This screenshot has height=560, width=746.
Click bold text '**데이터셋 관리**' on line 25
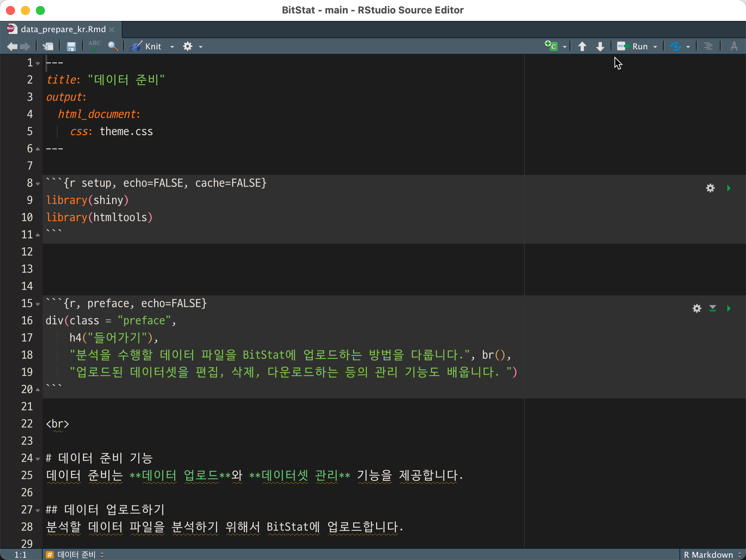[x=300, y=476]
